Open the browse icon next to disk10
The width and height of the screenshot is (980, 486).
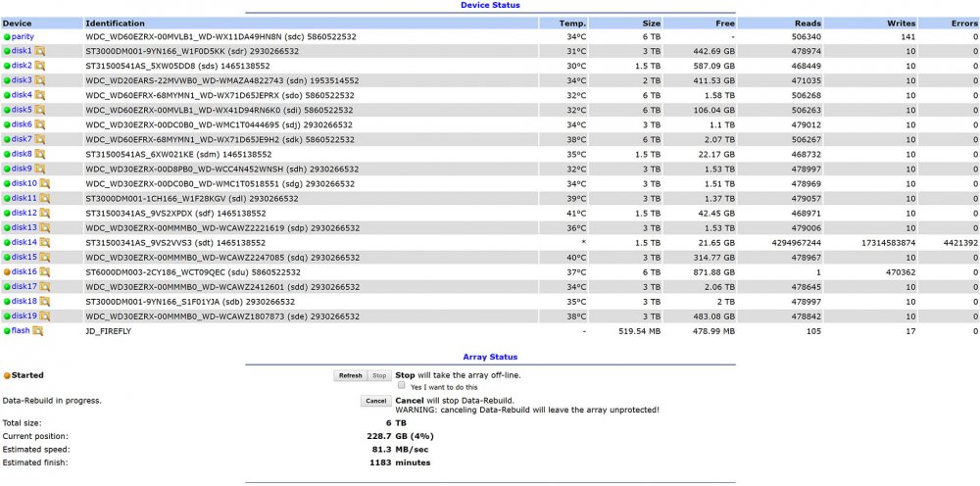pyautogui.click(x=45, y=183)
